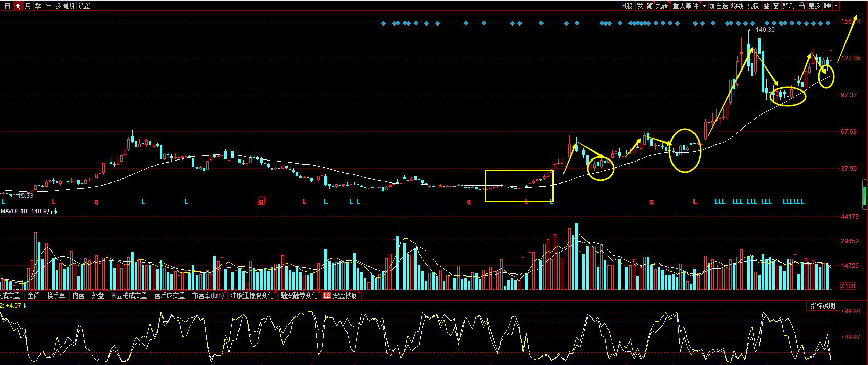
Task: Select the 融资融券变化 indicator tab
Action: [299, 295]
